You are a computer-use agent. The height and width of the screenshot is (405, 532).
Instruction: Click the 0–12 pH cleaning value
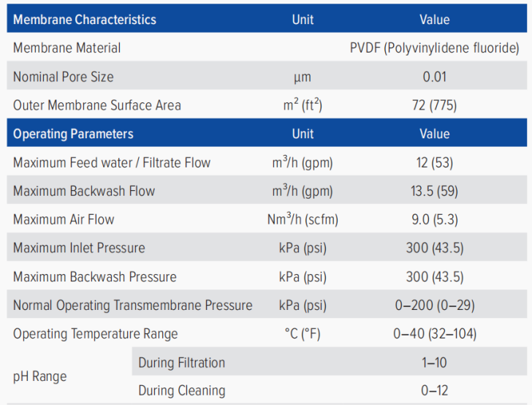point(435,391)
